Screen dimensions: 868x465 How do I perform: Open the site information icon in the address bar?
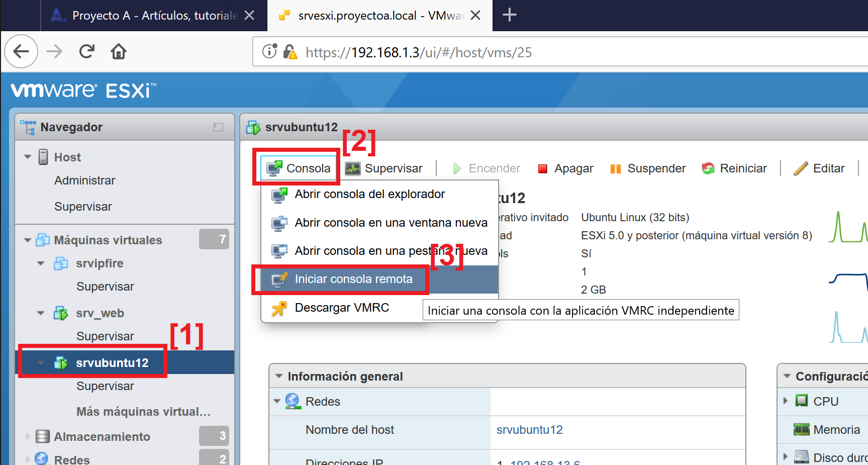tap(269, 51)
